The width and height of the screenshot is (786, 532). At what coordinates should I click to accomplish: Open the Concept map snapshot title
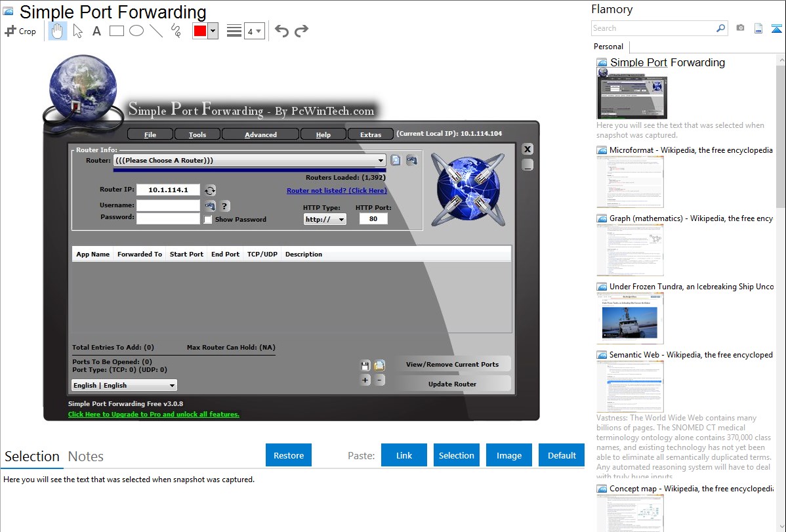[691, 488]
